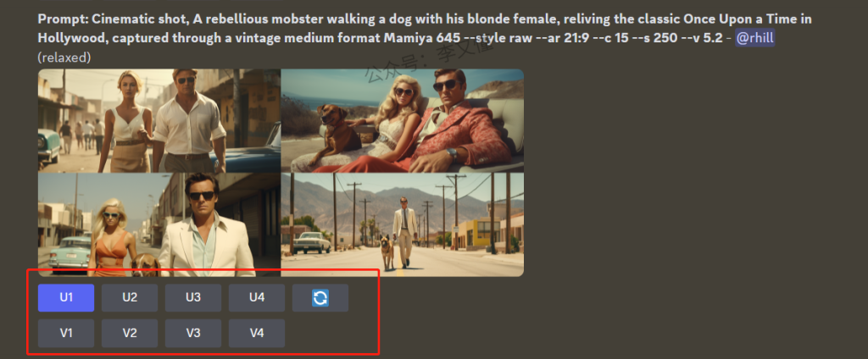Click the V2 variation button
Viewport: 868px width, 359px height.
(130, 333)
